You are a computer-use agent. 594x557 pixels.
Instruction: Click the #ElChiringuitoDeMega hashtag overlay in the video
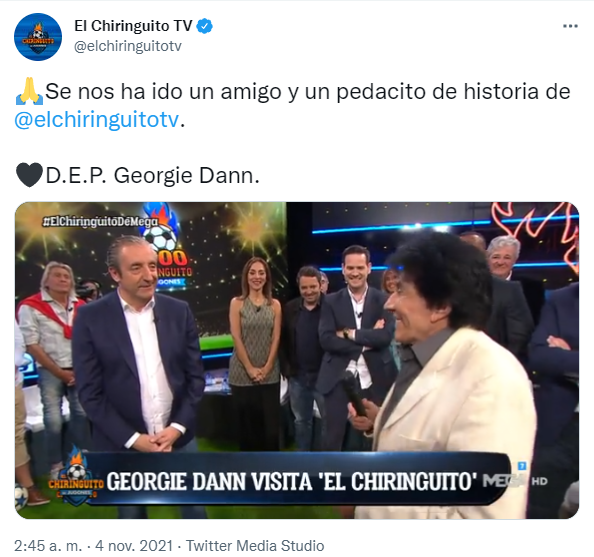(x=100, y=221)
